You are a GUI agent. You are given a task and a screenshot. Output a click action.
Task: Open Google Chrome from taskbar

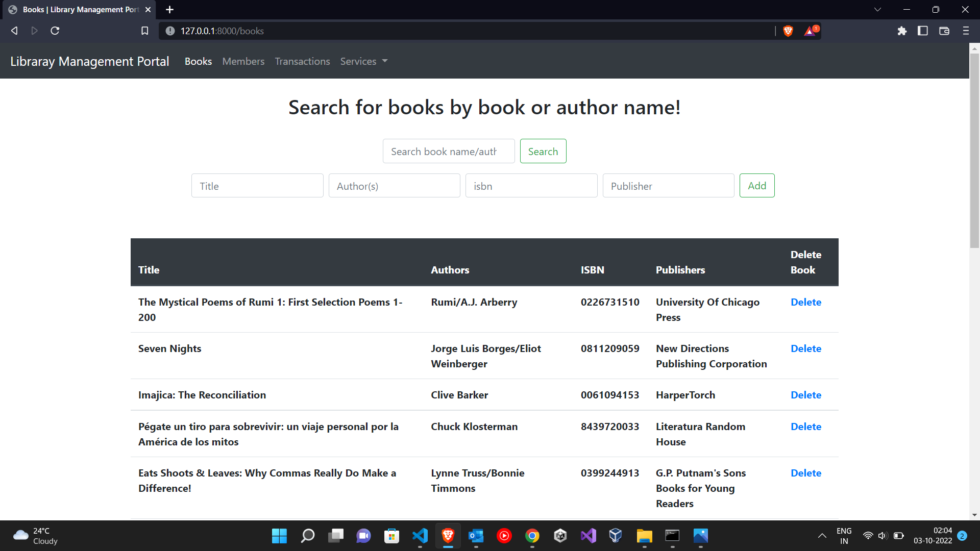click(532, 536)
